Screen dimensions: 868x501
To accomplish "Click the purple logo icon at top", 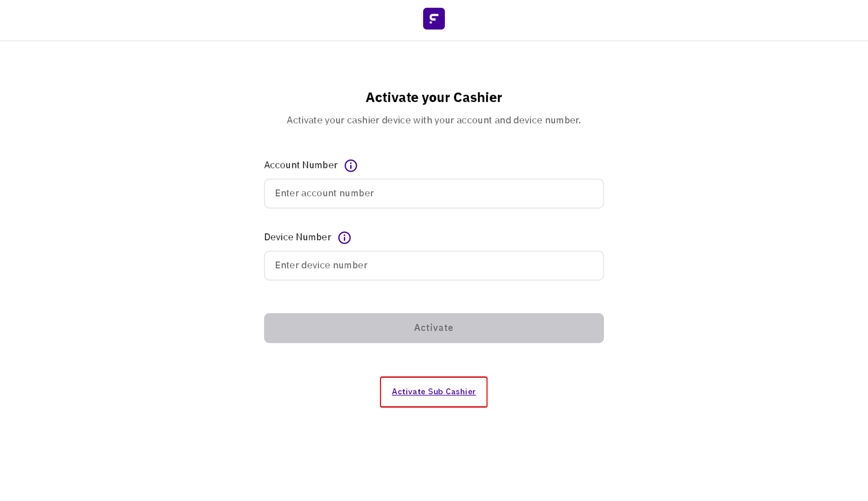I will point(433,19).
